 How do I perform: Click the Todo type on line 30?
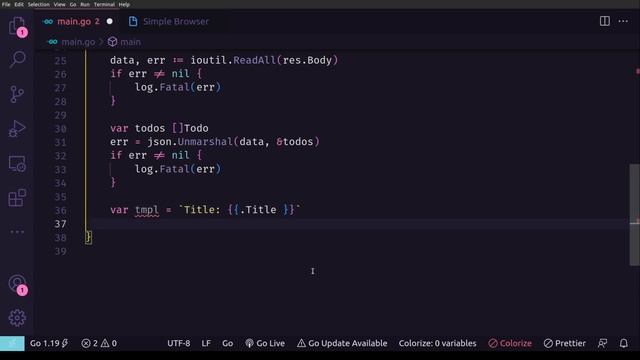tap(196, 128)
